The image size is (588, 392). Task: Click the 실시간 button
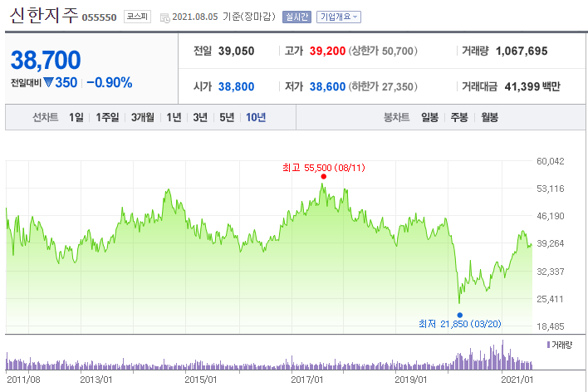tap(296, 17)
